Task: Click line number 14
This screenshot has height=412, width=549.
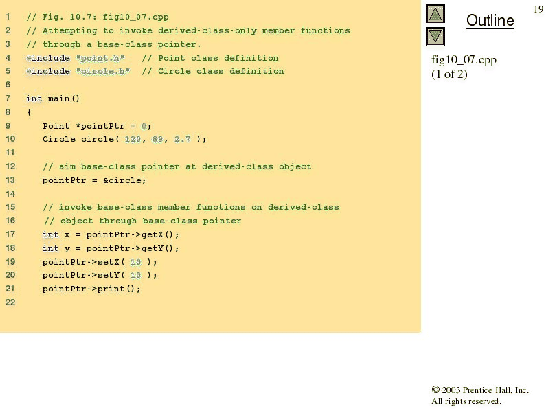Action: coord(10,194)
